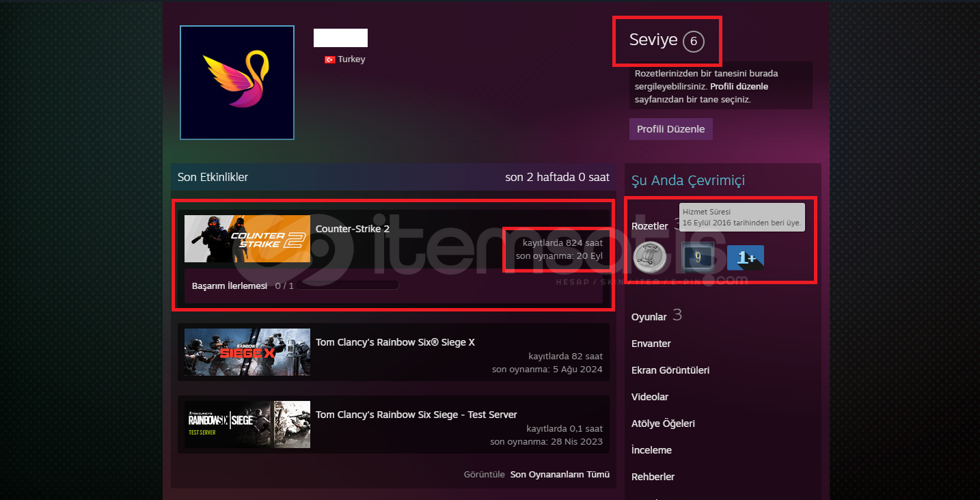Click the 'son oynanma: 28 Nis 2023' text
This screenshot has width=980, height=500.
tap(546, 442)
